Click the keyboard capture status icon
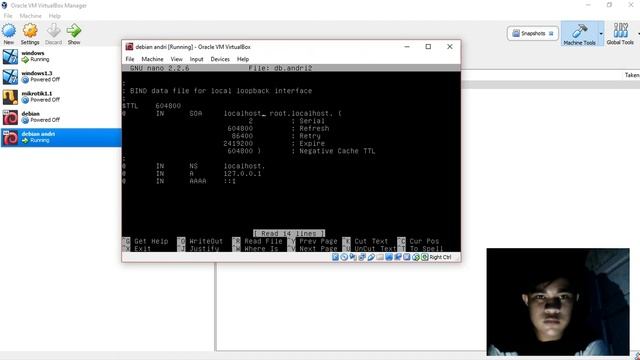The height and width of the screenshot is (360, 640). point(425,257)
